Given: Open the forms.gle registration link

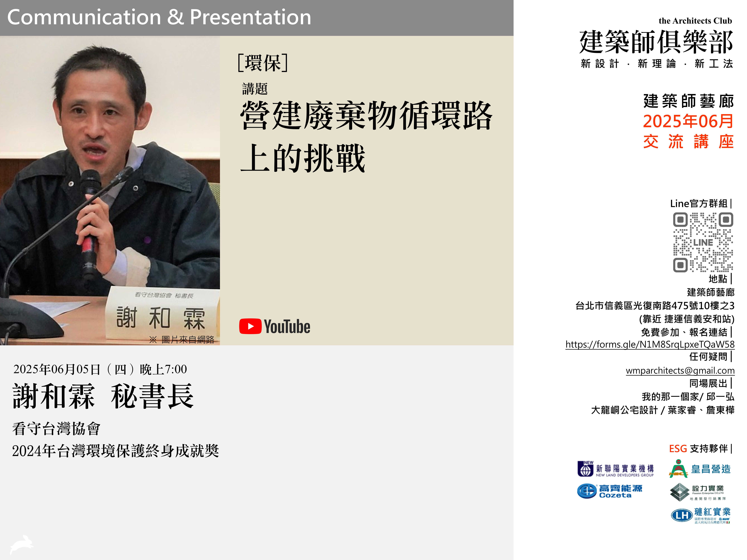Looking at the screenshot, I should (650, 344).
